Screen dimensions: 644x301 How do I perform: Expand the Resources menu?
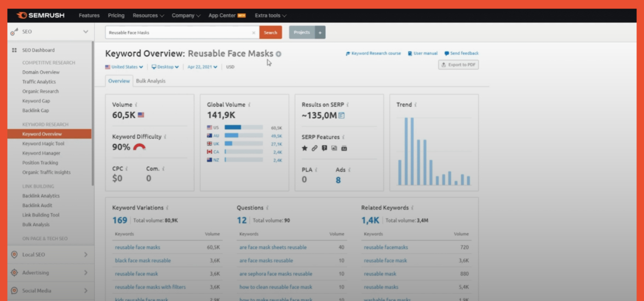pyautogui.click(x=148, y=16)
